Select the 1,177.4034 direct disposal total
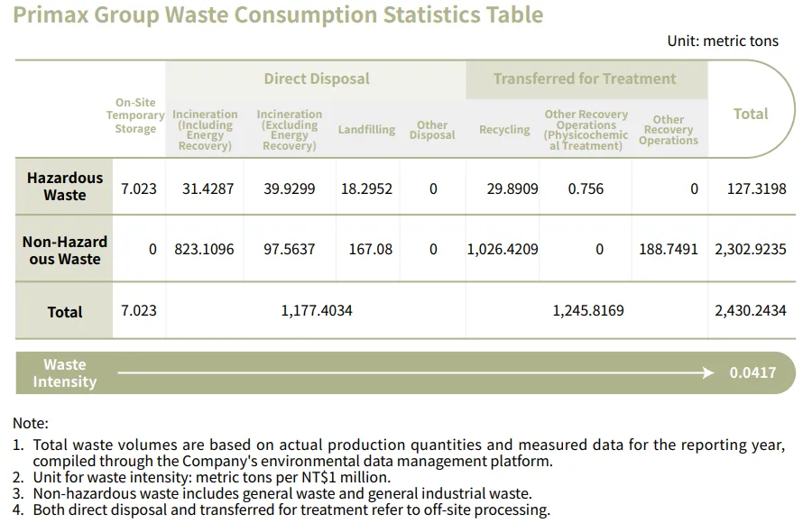This screenshot has height=523, width=812. tap(317, 311)
